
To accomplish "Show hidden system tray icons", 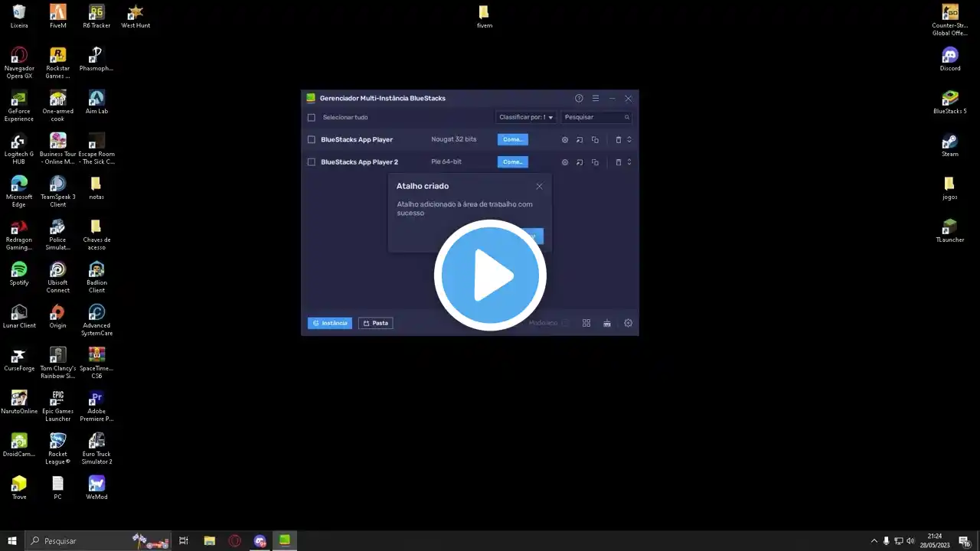I will [874, 541].
